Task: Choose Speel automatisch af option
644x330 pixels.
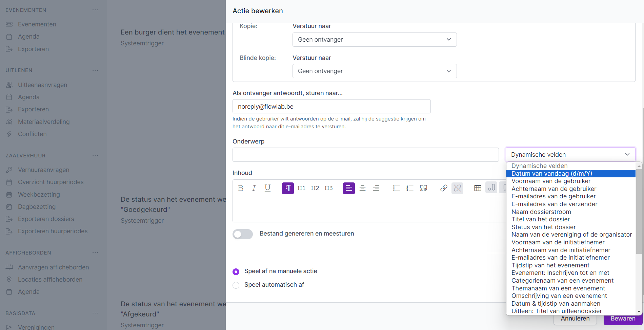Action: 236,285
